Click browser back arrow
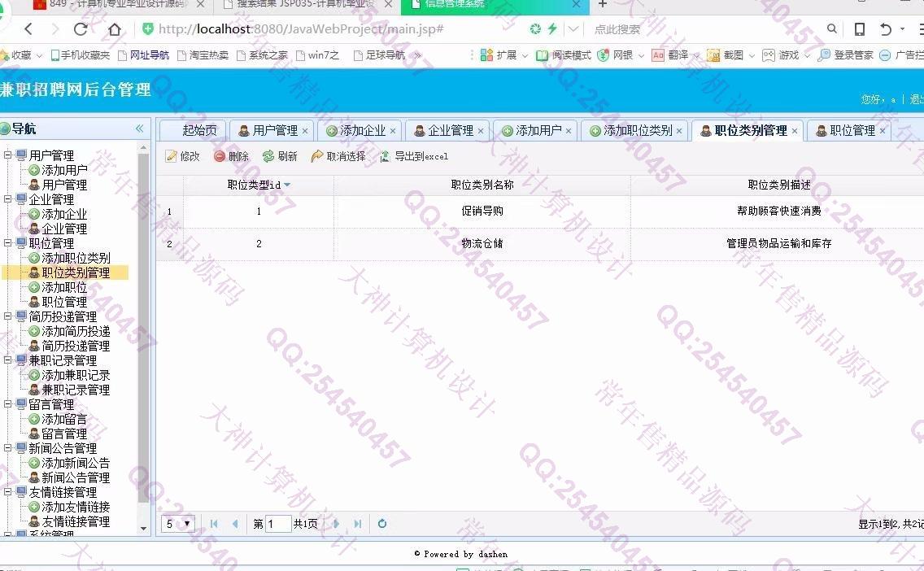 pyautogui.click(x=28, y=28)
